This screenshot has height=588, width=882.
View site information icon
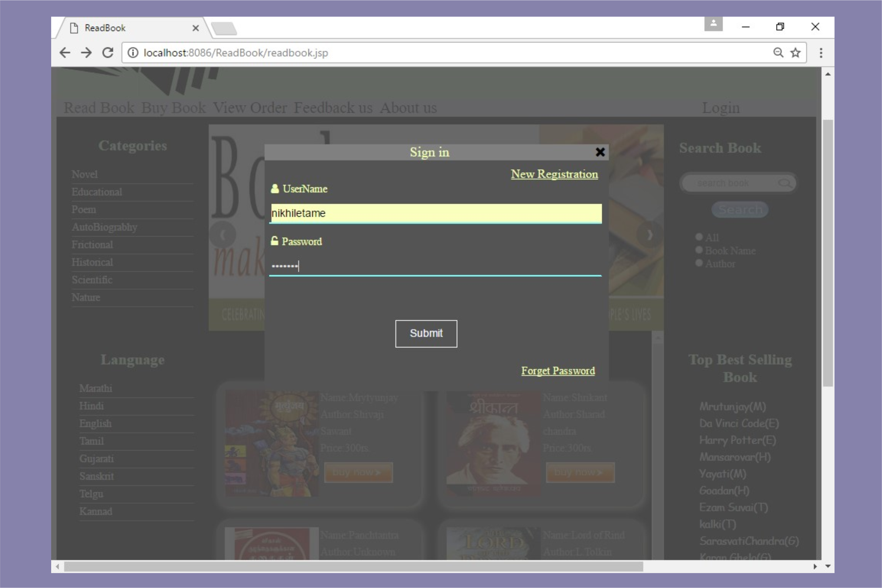(133, 53)
